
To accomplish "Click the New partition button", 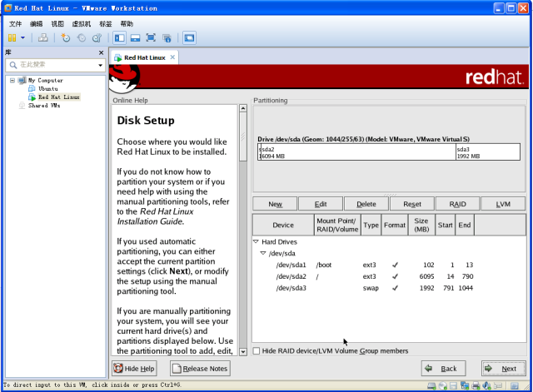I will (275, 204).
